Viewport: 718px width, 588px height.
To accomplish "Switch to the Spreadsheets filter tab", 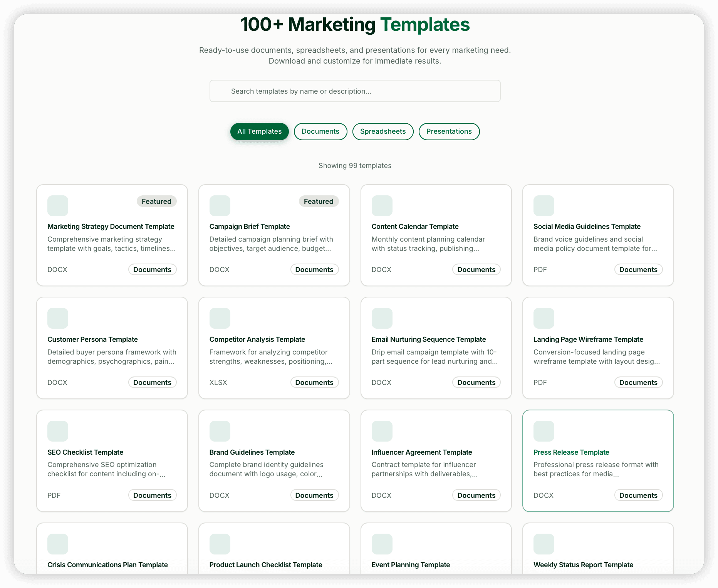I will coord(382,131).
